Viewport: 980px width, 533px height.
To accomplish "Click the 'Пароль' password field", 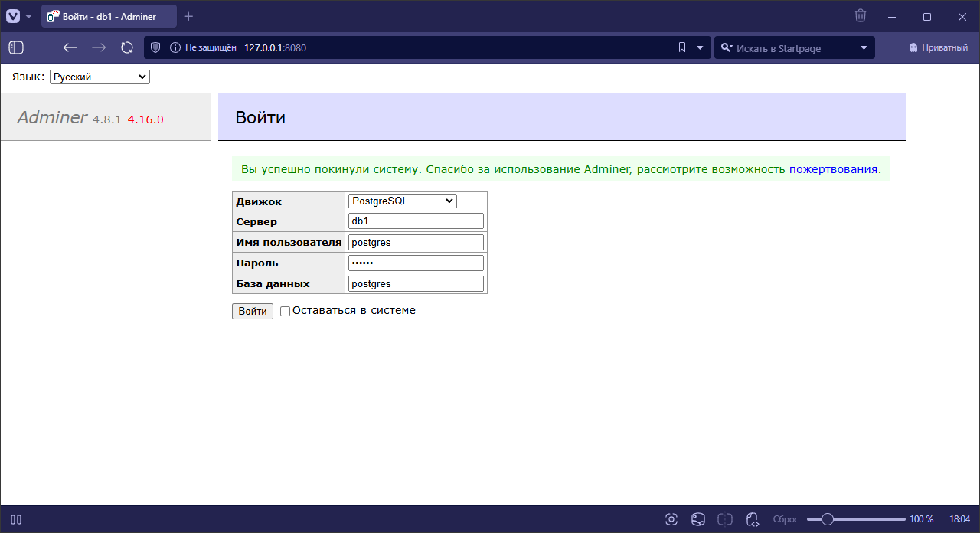I will pos(416,263).
